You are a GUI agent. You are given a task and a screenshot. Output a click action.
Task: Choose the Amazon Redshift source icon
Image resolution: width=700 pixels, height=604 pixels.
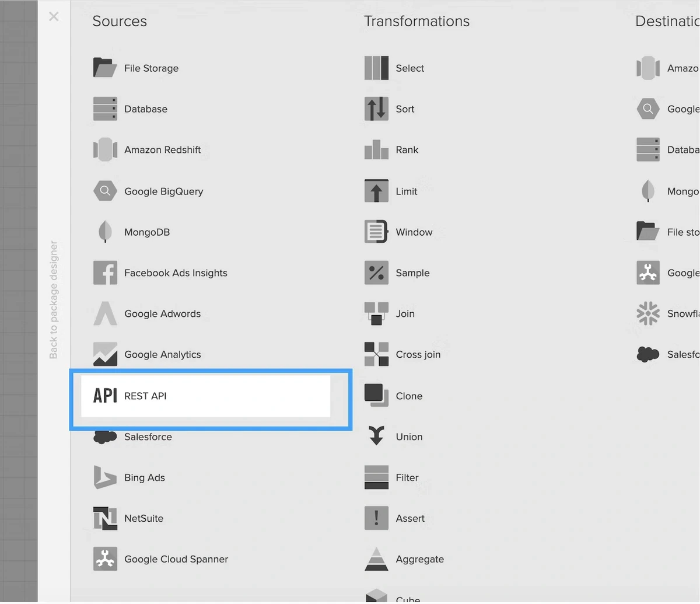coord(105,149)
